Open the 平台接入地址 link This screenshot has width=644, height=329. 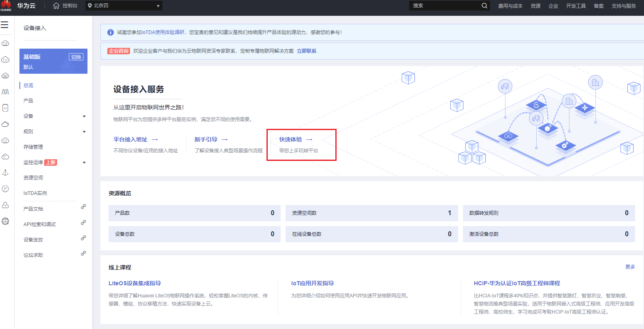click(x=135, y=139)
